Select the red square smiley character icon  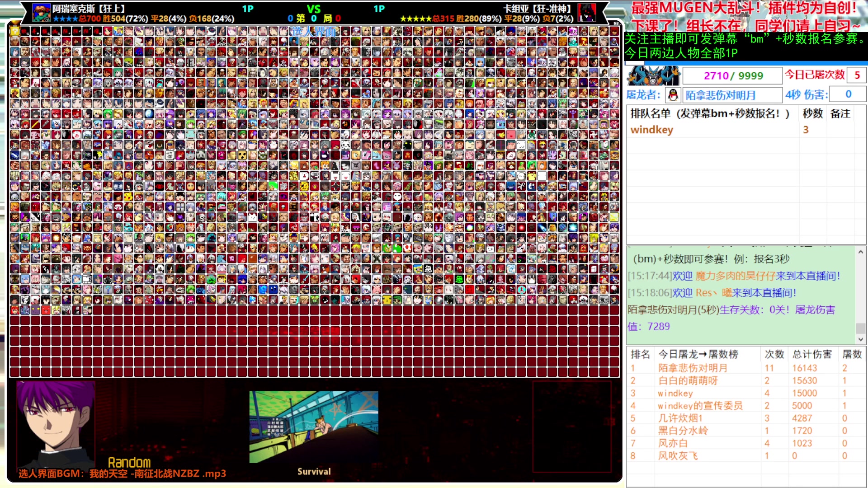tap(46, 310)
